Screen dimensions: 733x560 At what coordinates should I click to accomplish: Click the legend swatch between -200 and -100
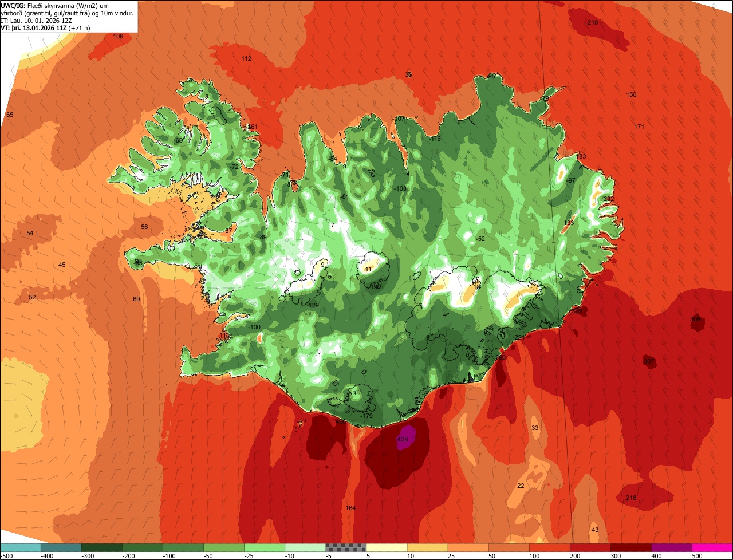[x=143, y=547]
